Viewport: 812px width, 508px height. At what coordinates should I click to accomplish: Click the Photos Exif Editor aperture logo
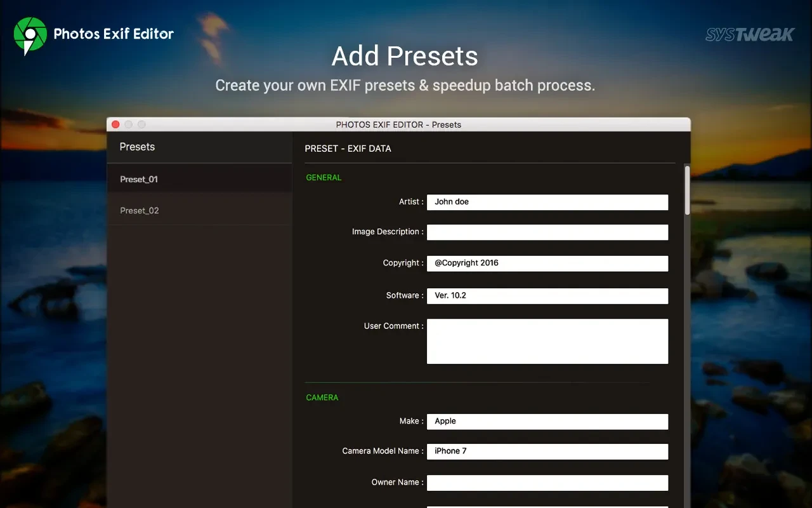coord(30,35)
